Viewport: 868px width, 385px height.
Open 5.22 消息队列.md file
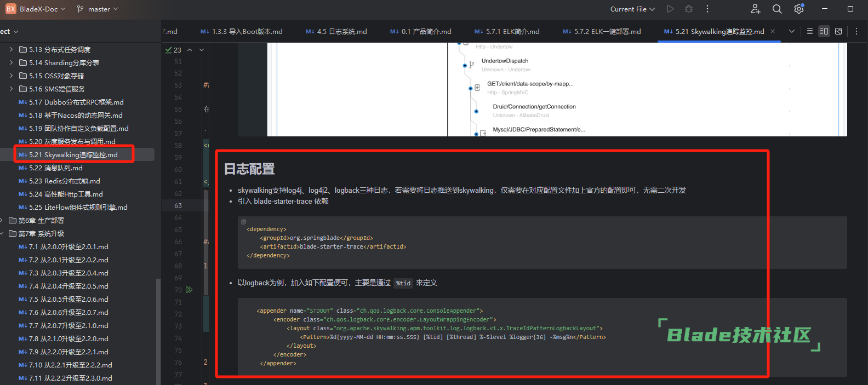[50, 168]
